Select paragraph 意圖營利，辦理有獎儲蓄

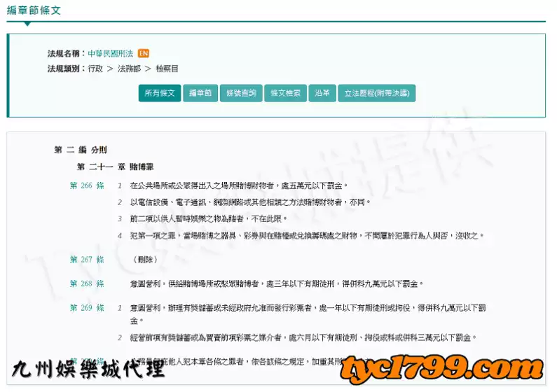308,314
